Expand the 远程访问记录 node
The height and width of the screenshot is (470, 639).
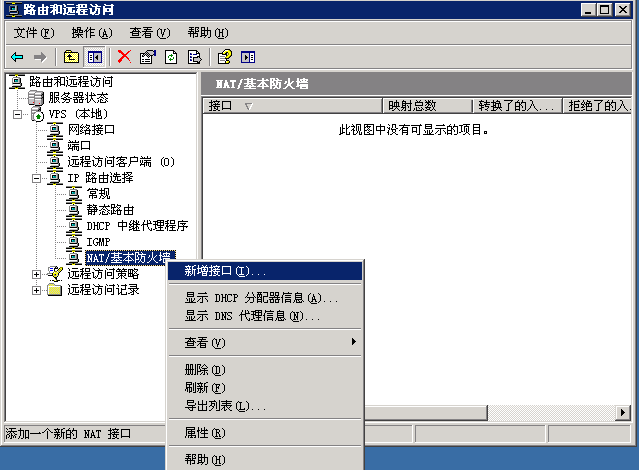[36, 290]
